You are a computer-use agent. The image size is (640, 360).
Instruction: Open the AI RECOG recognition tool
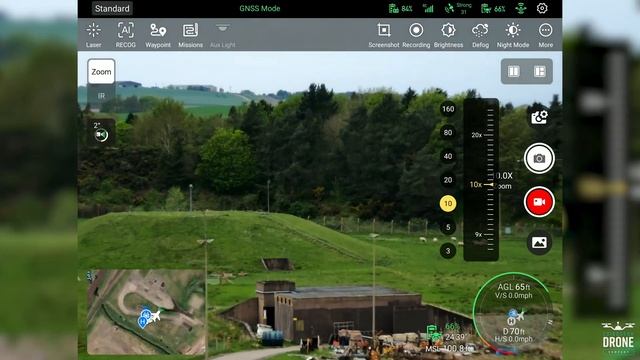pos(125,35)
